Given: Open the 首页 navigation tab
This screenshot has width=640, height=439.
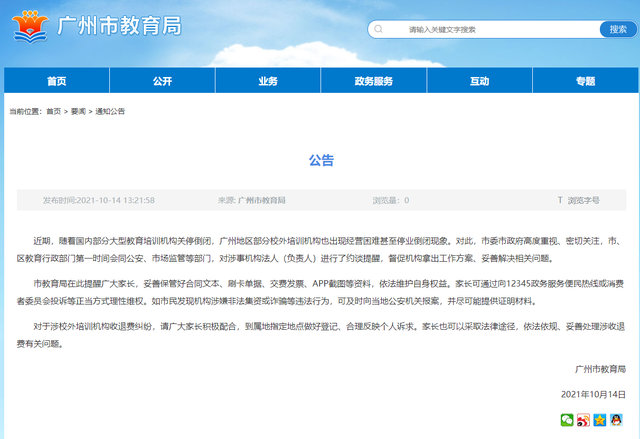Looking at the screenshot, I should (x=57, y=81).
